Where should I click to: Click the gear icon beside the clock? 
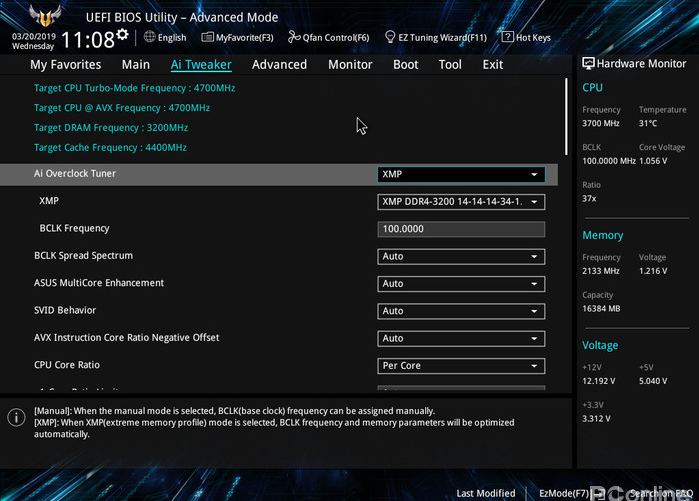coord(122,35)
